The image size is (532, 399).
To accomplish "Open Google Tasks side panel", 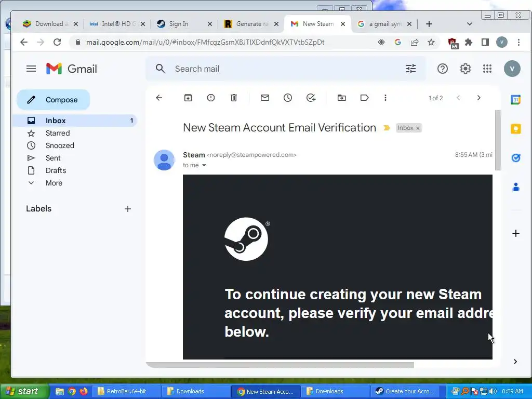I will pyautogui.click(x=516, y=158).
